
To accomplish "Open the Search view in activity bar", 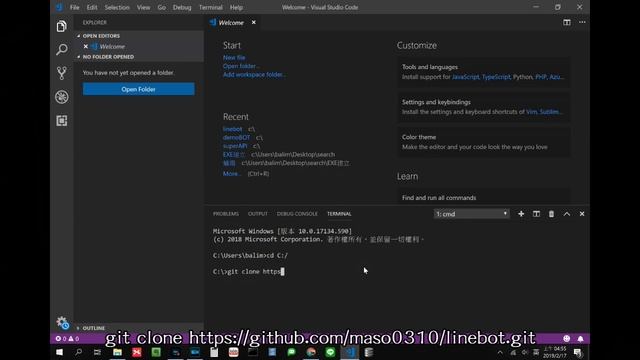I will (62, 49).
